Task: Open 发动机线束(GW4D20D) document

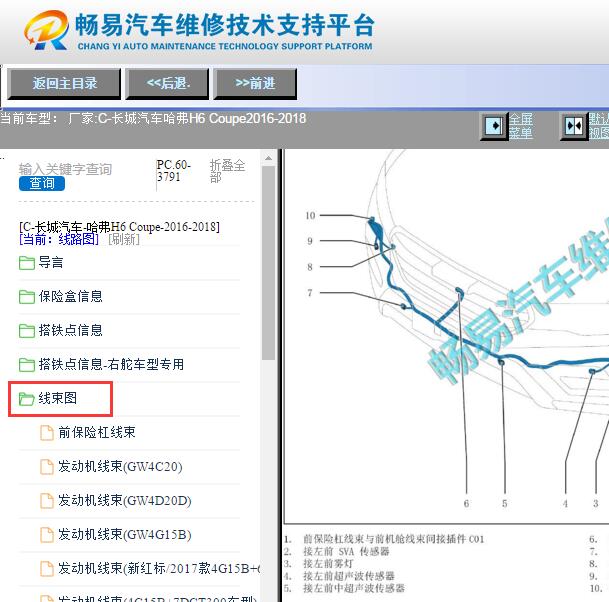Action: pyautogui.click(x=125, y=500)
